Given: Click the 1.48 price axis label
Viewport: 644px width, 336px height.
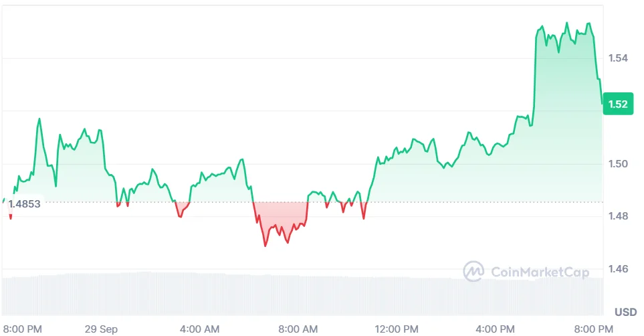Looking at the screenshot, I should coord(618,216).
